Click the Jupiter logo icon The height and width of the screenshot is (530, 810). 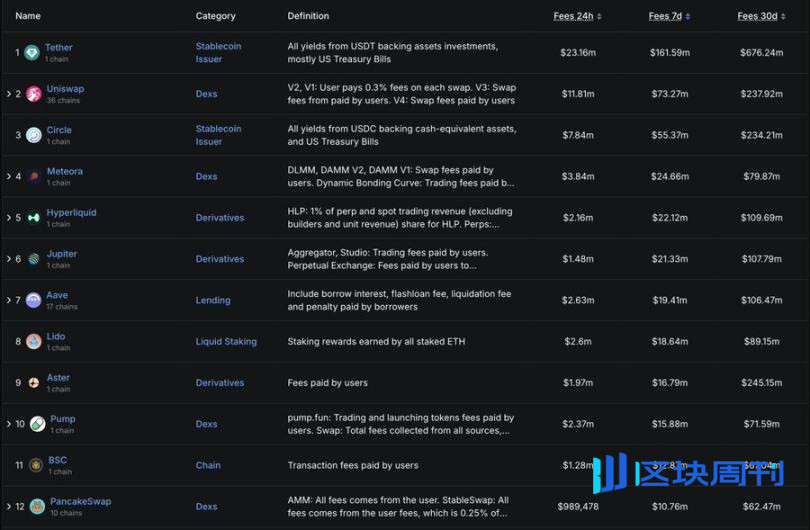[34, 259]
